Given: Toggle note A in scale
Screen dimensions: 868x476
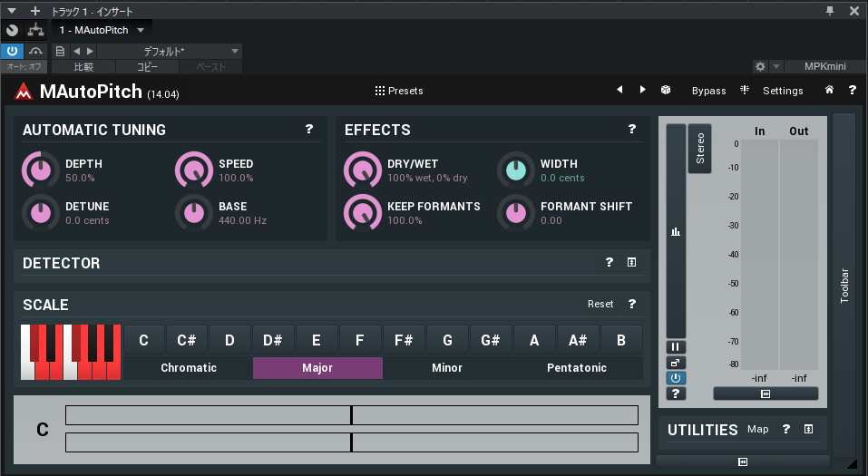Looking at the screenshot, I should pyautogui.click(x=534, y=340).
